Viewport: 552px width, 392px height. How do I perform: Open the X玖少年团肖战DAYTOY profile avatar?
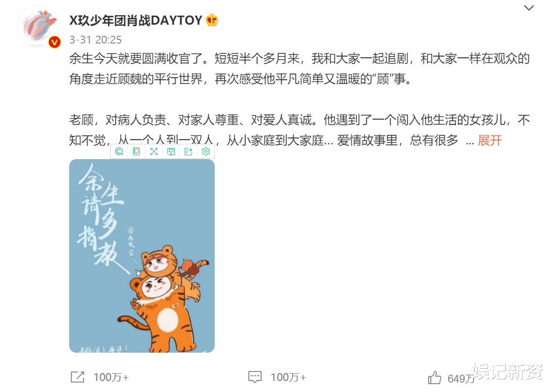[x=39, y=27]
